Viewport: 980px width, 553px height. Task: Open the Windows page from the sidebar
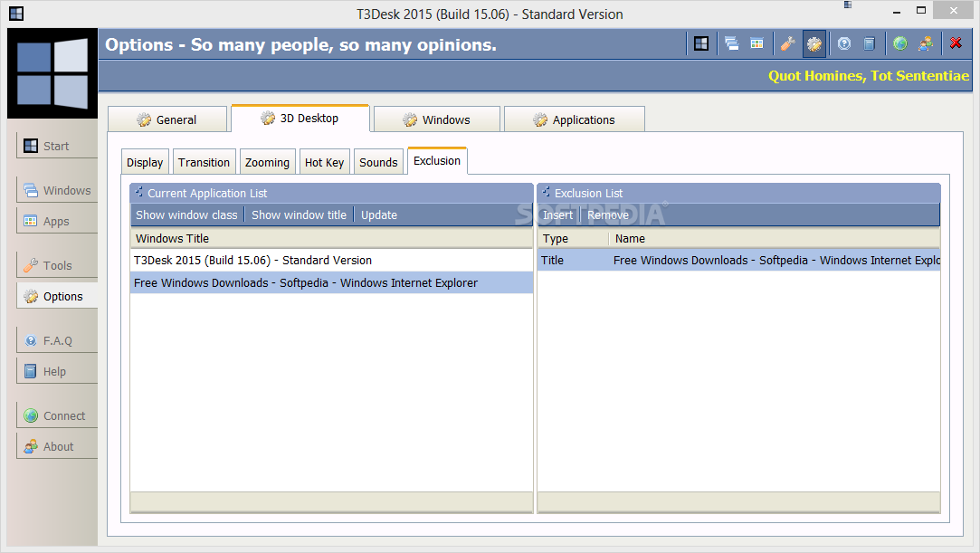pos(57,191)
